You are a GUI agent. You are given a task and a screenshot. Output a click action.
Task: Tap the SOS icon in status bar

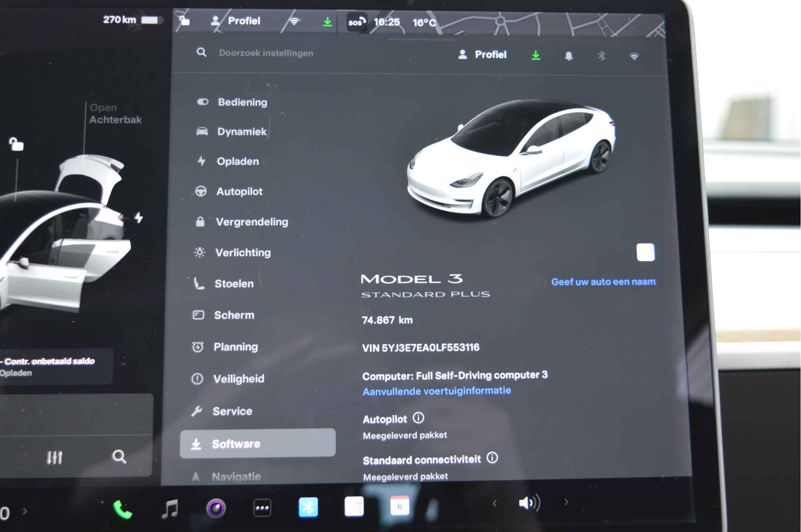click(357, 22)
